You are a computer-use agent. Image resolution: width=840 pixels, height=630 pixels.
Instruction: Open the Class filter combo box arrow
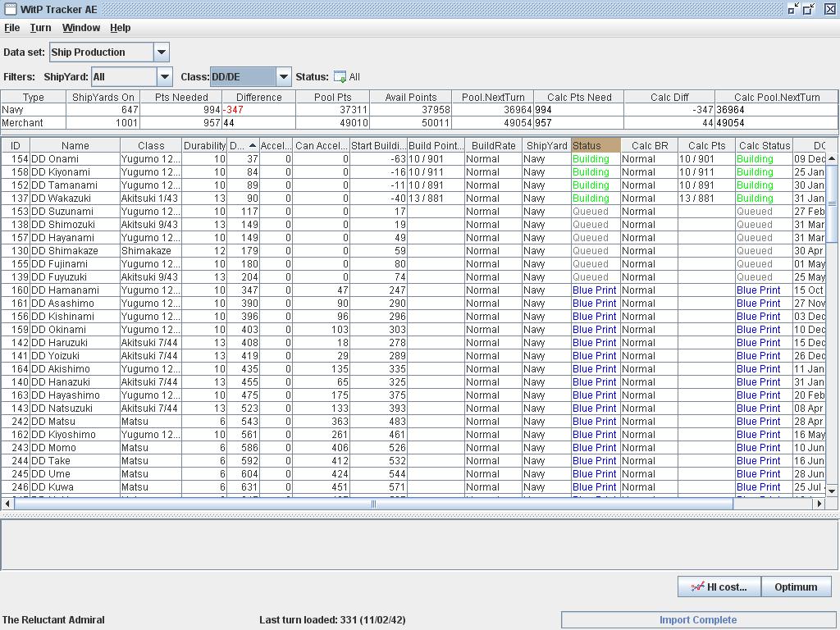click(x=283, y=77)
